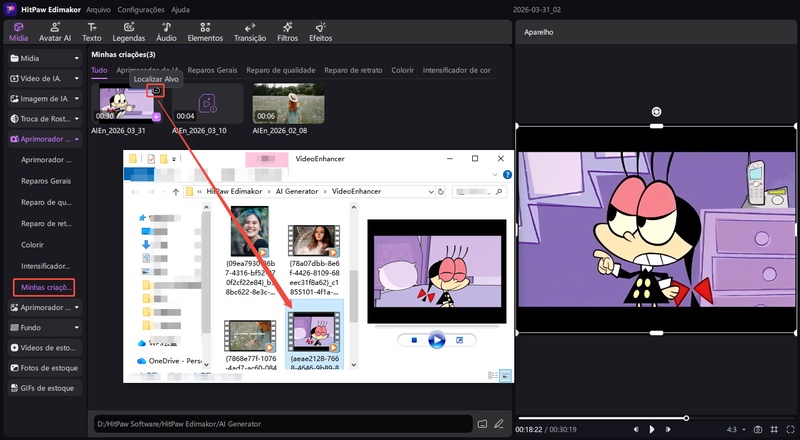This screenshot has height=440, width=800.
Task: Click the rotate handle above preview frame
Action: (x=657, y=112)
